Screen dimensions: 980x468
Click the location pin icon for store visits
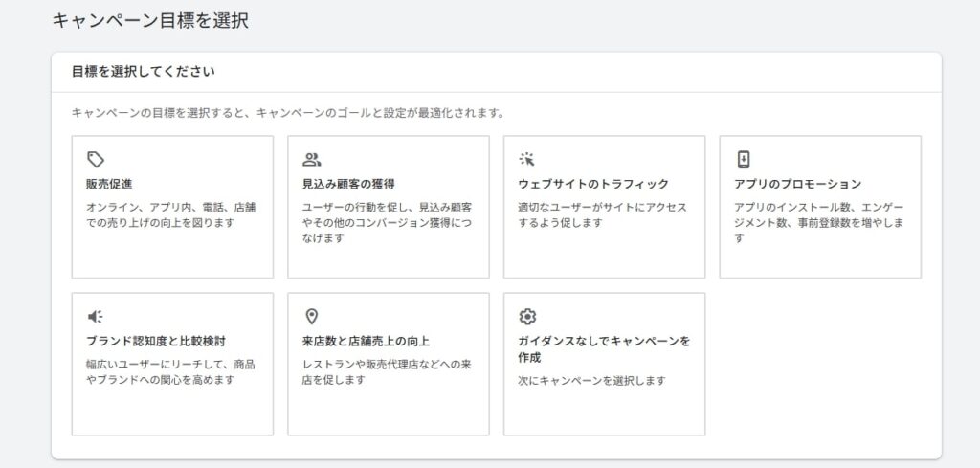point(311,317)
